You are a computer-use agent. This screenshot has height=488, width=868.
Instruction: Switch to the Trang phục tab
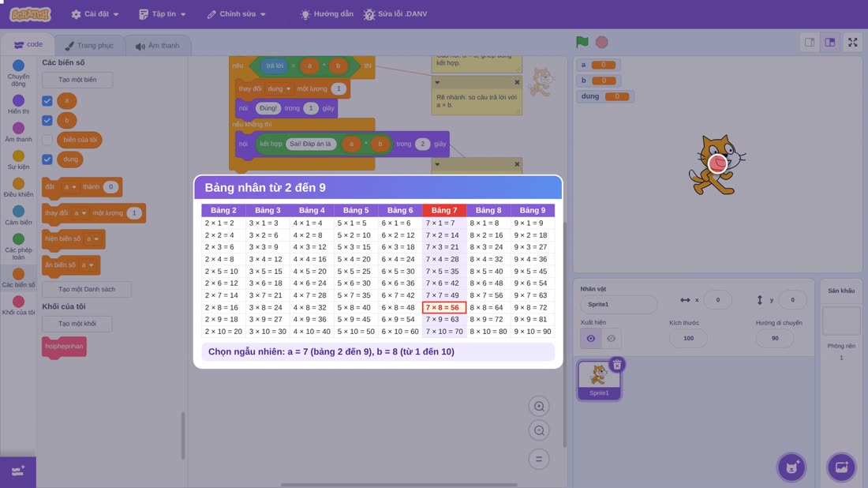[x=89, y=46]
